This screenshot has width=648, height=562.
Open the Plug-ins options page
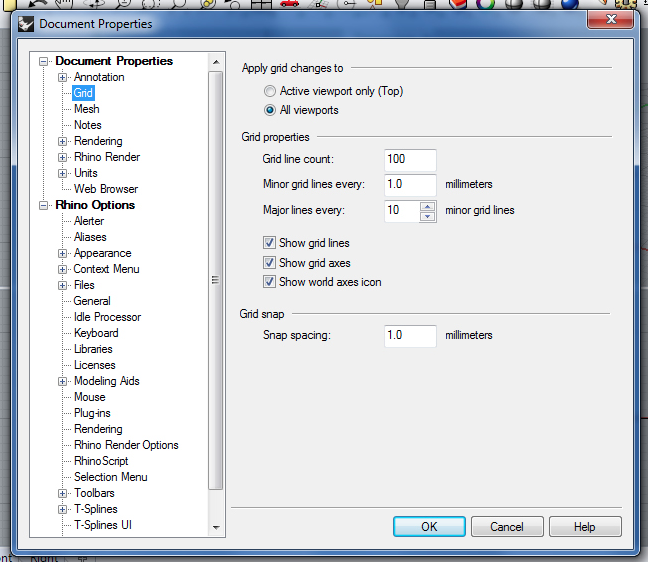(92, 413)
